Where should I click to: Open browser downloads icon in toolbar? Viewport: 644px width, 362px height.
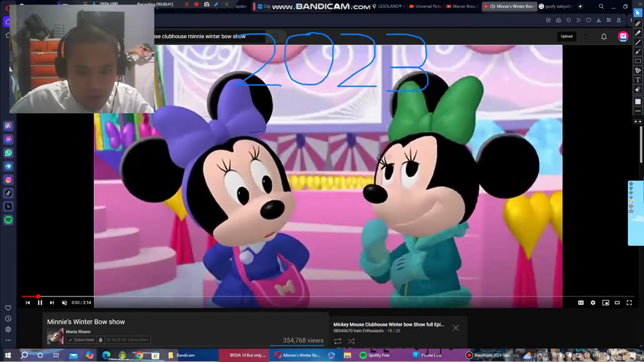[599, 20]
